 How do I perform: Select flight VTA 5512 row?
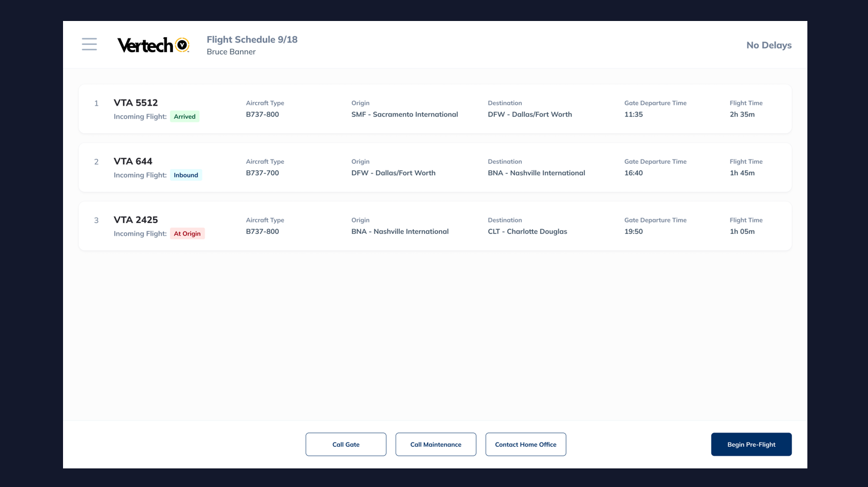tap(136, 103)
